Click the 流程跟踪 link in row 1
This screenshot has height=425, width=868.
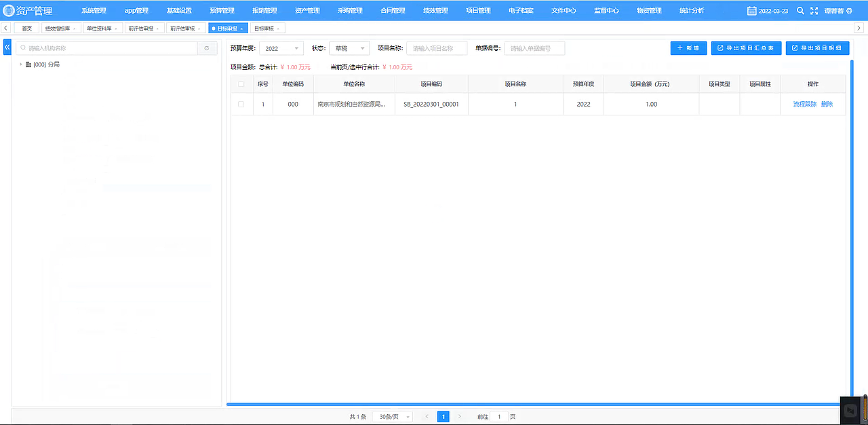tap(805, 105)
